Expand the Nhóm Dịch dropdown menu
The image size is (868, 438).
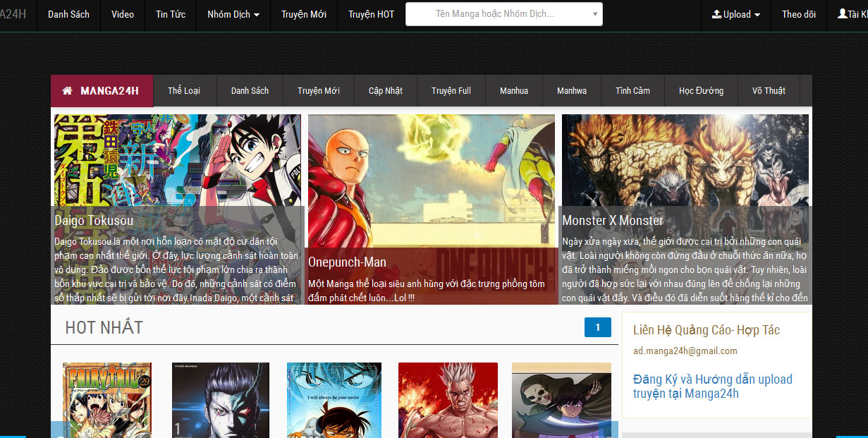[233, 14]
